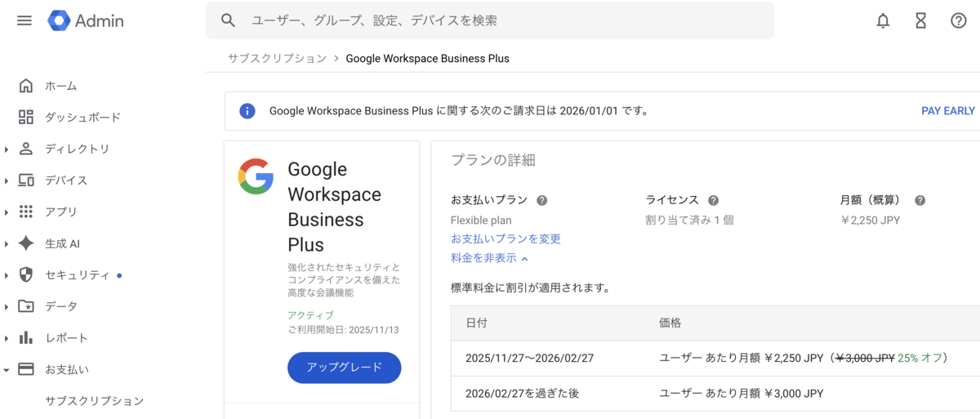Screen dimensions: 980x419
Task: Collapse pricing with 料金を非表示
Action: [490, 258]
